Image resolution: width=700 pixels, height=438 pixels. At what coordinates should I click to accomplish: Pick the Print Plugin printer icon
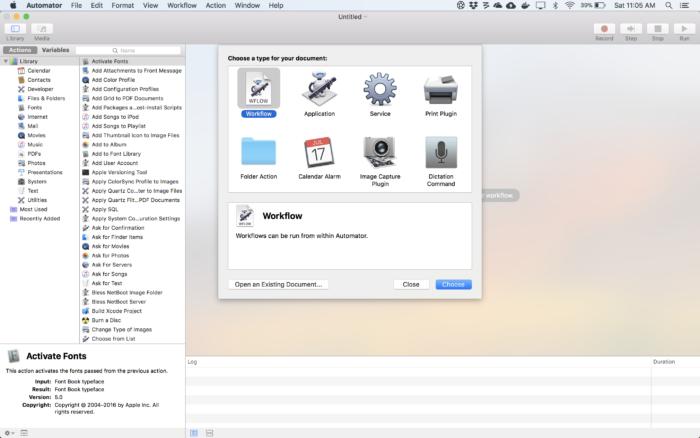tap(441, 90)
